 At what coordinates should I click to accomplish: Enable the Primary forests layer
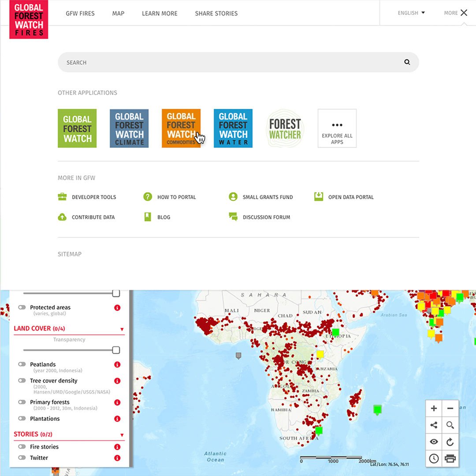[x=22, y=402]
